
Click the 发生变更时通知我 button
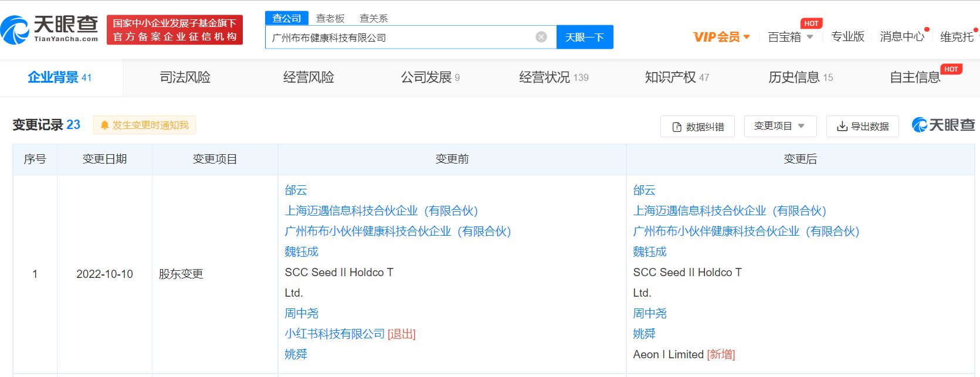[144, 125]
